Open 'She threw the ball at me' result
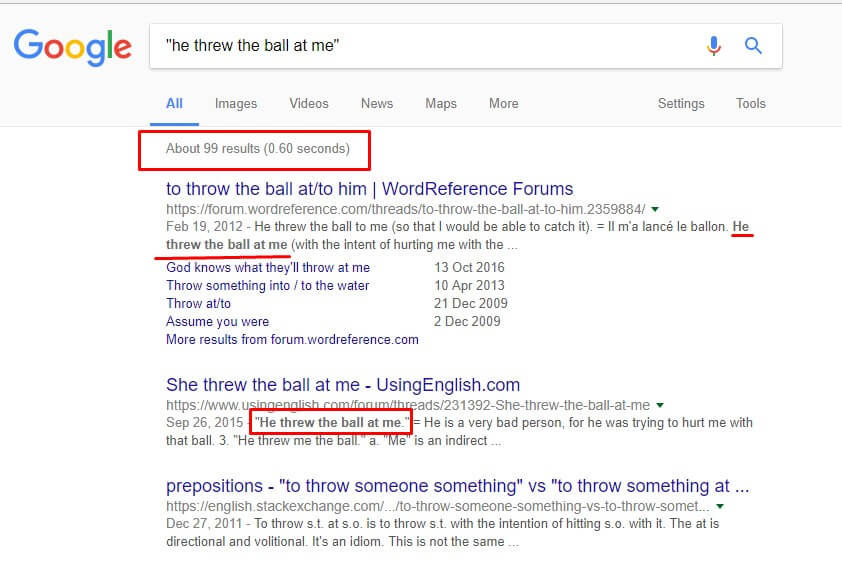The width and height of the screenshot is (842, 569). pos(343,385)
